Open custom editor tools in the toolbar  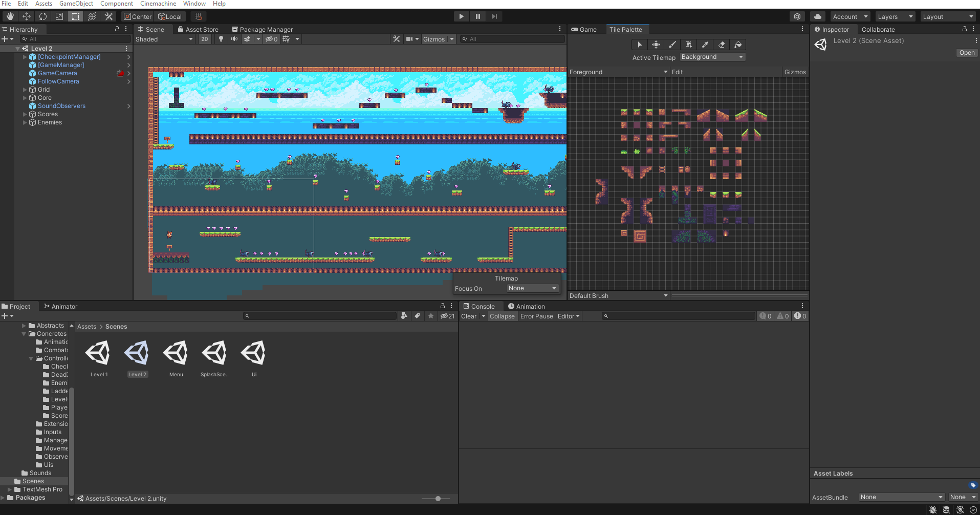click(x=108, y=16)
